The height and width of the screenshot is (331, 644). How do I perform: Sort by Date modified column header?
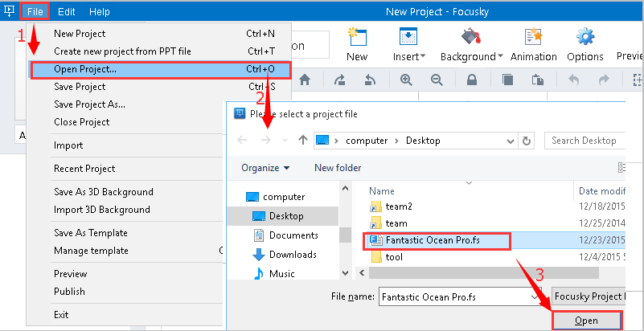[x=601, y=191]
